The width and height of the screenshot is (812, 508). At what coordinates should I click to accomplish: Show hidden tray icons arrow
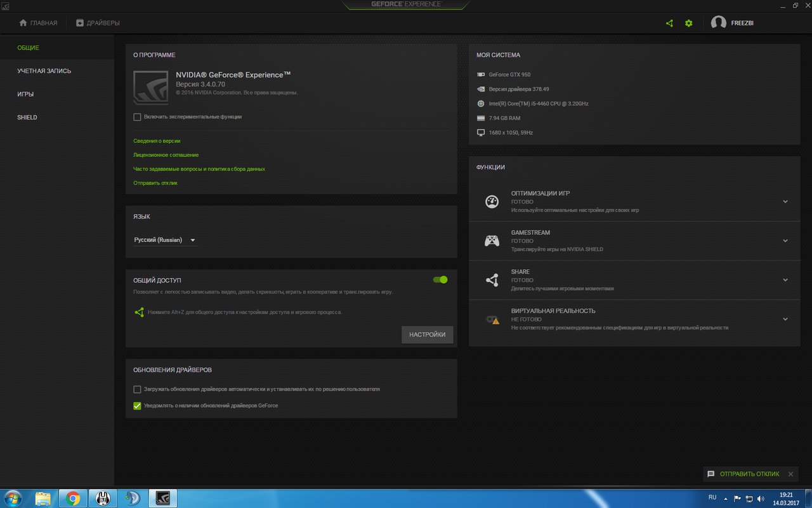726,498
